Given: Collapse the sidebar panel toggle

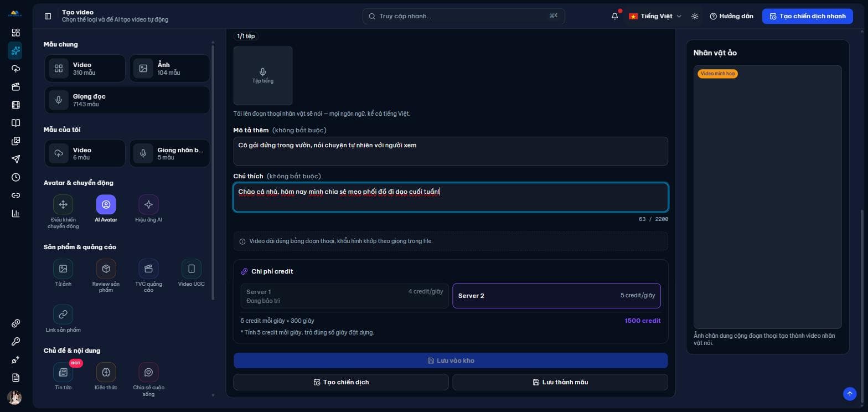Looking at the screenshot, I should coord(48,16).
